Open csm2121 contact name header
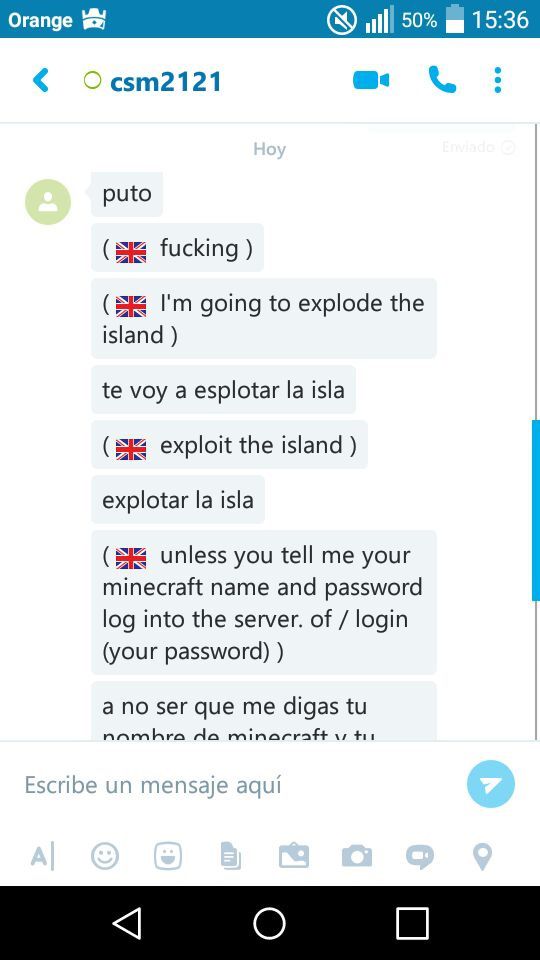 point(165,81)
